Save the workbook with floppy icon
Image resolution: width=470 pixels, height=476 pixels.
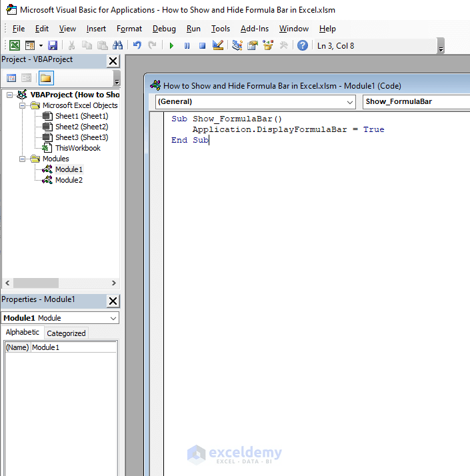click(x=53, y=45)
